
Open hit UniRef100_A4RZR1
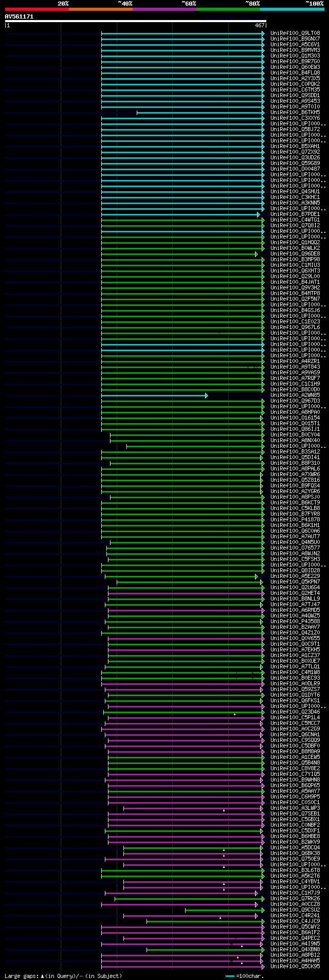tap(295, 361)
